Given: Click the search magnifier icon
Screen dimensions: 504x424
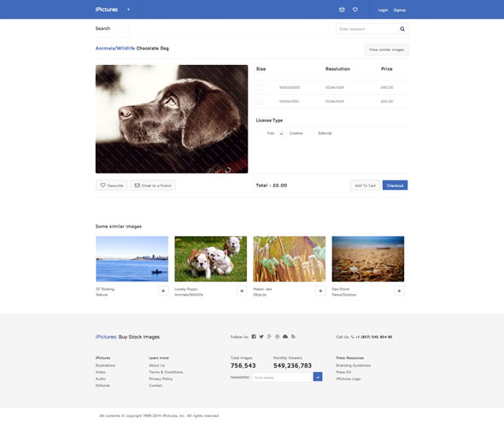Looking at the screenshot, I should coord(402,29).
